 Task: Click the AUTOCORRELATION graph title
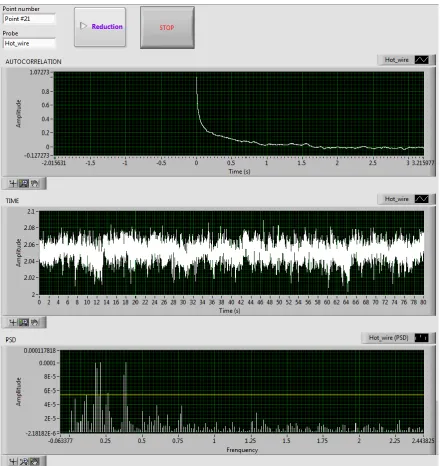(x=33, y=62)
